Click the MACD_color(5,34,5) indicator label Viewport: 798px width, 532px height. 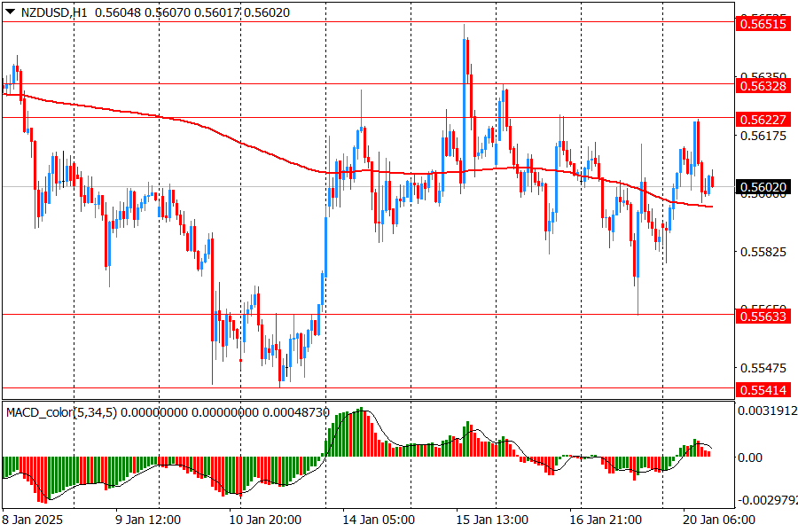(61, 412)
